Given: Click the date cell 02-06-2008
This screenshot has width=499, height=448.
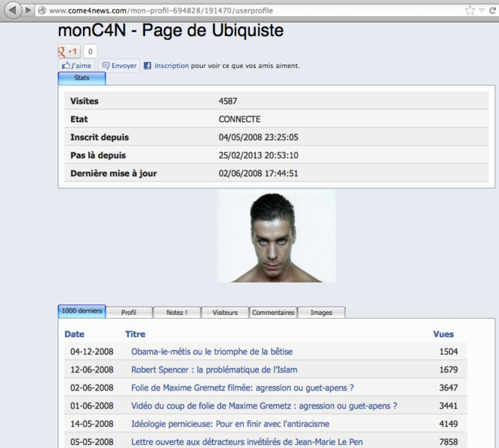Looking at the screenshot, I should (92, 388).
